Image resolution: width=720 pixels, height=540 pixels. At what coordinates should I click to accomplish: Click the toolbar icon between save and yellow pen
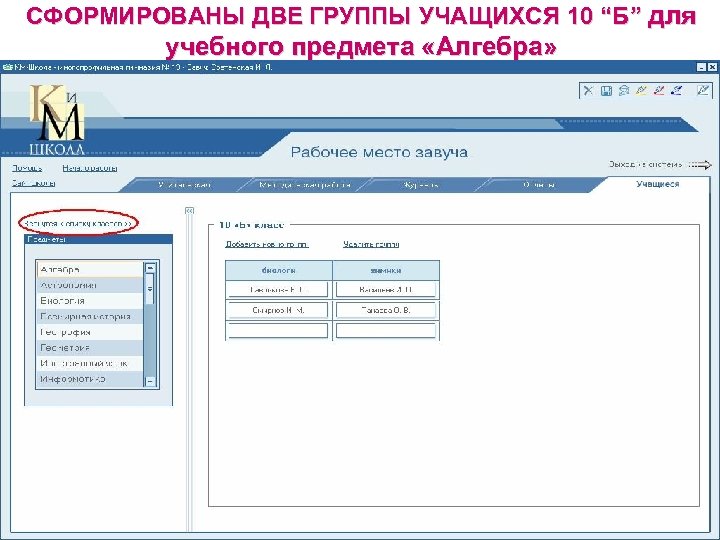[624, 90]
